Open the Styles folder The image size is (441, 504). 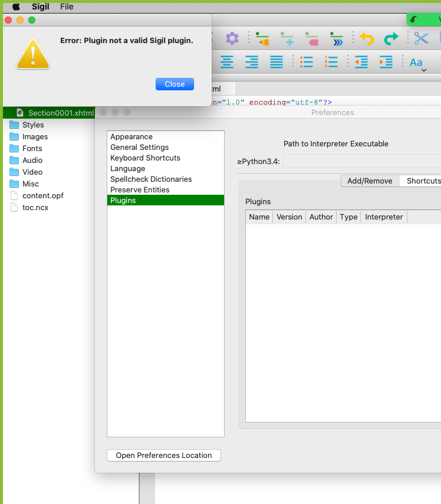33,125
